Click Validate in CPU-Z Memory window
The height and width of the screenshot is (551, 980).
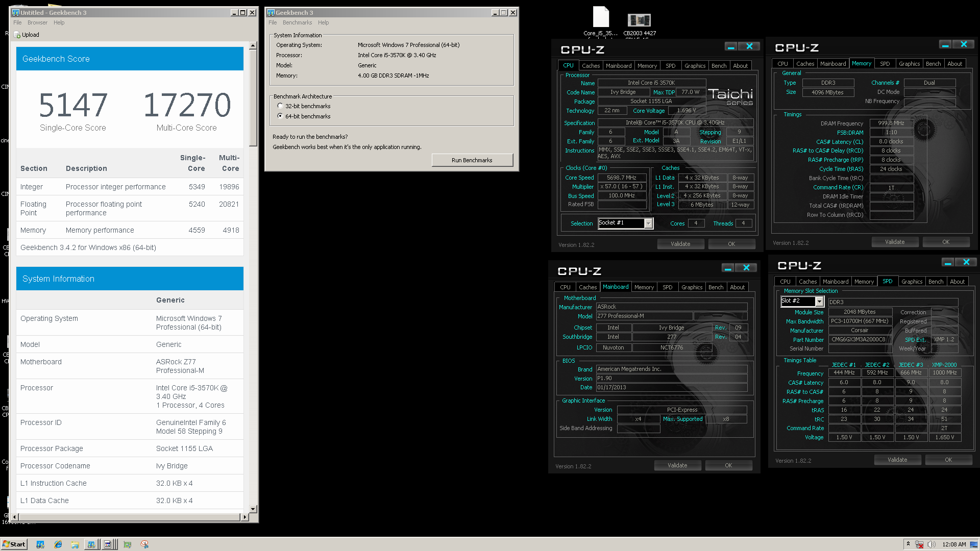[x=895, y=242]
